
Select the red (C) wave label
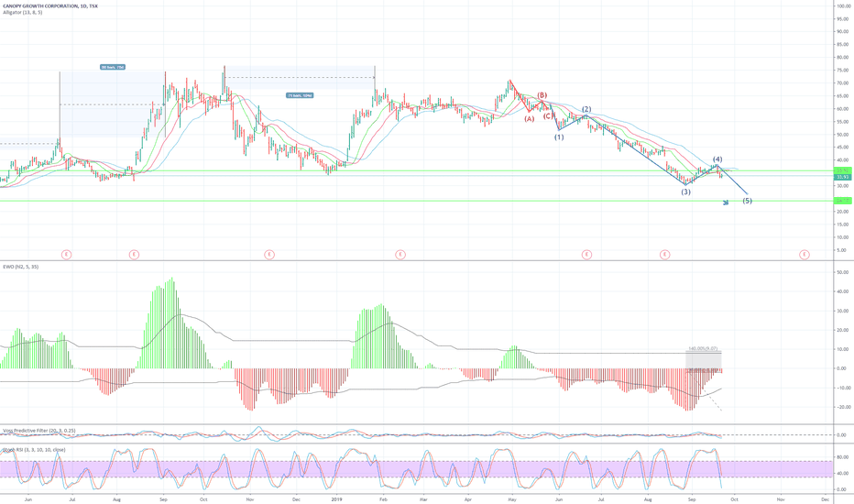[x=548, y=115]
